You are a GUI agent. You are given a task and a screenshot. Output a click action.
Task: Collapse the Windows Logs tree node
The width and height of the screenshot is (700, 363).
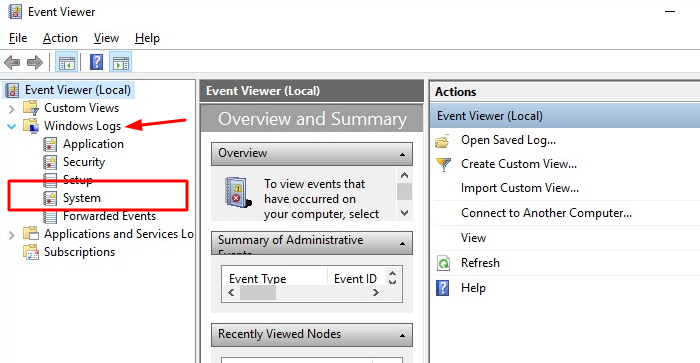tap(12, 126)
